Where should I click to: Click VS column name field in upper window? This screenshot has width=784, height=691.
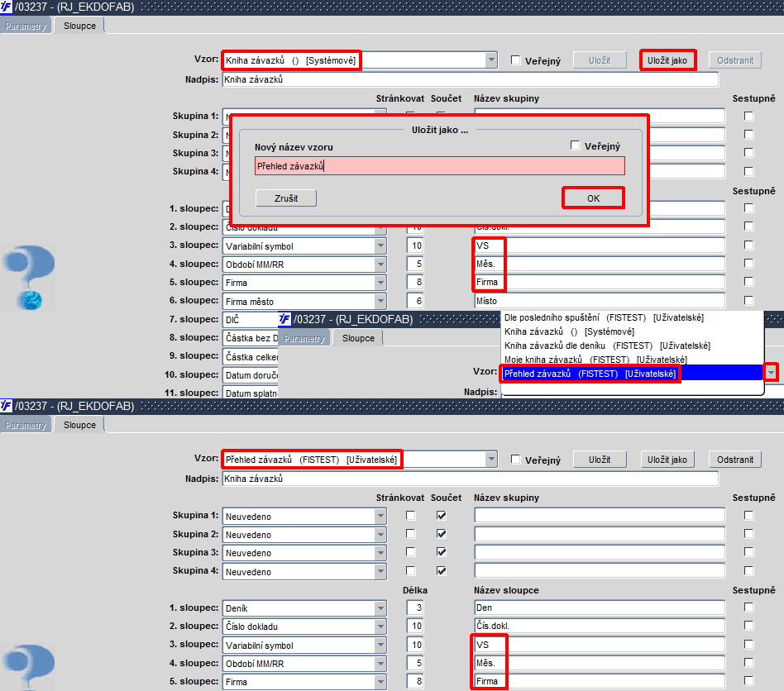click(600, 245)
